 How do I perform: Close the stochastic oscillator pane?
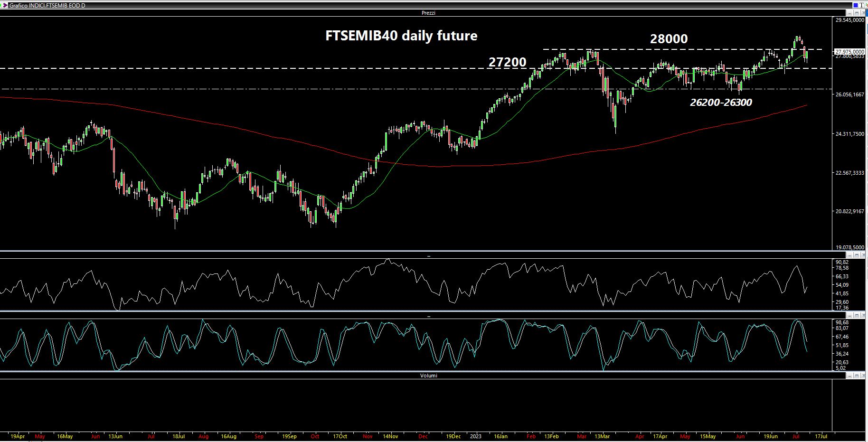(x=863, y=315)
